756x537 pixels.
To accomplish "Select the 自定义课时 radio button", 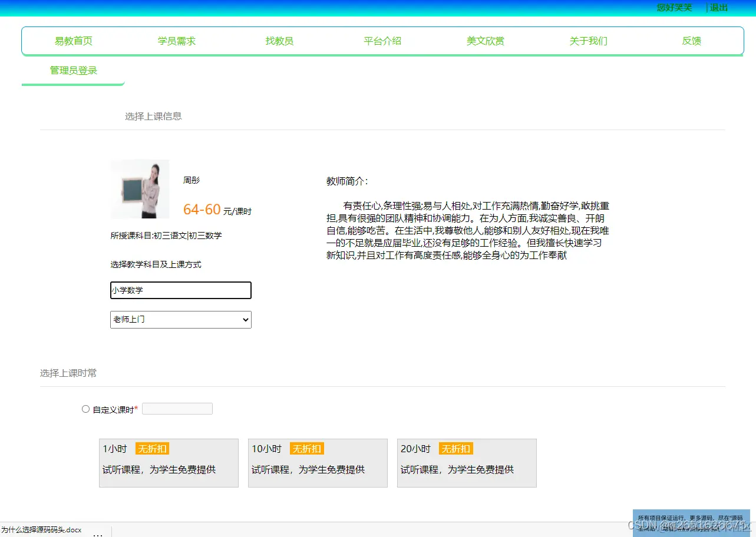I will coord(85,409).
